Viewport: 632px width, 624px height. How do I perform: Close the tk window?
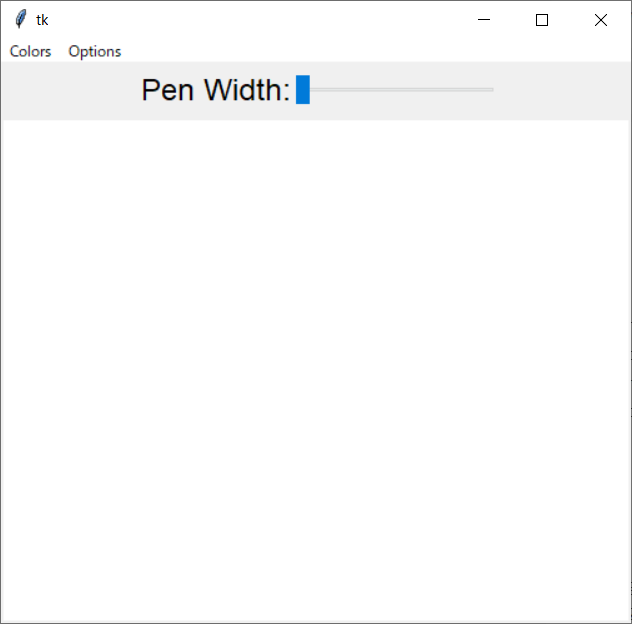(x=601, y=20)
